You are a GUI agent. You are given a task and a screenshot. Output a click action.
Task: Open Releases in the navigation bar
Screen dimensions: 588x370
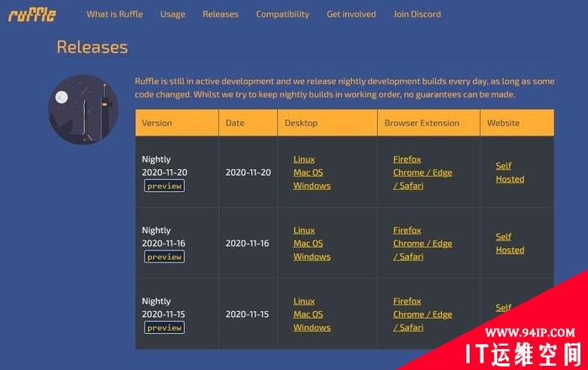(220, 14)
